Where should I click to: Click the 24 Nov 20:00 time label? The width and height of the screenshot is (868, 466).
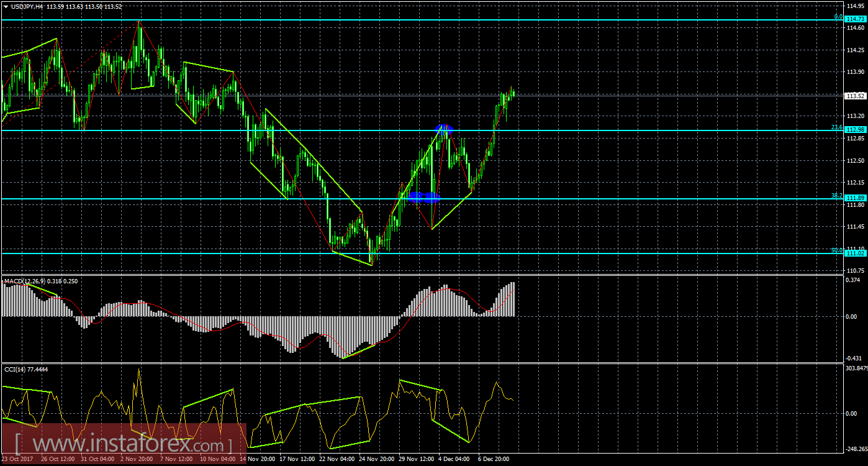376,459
